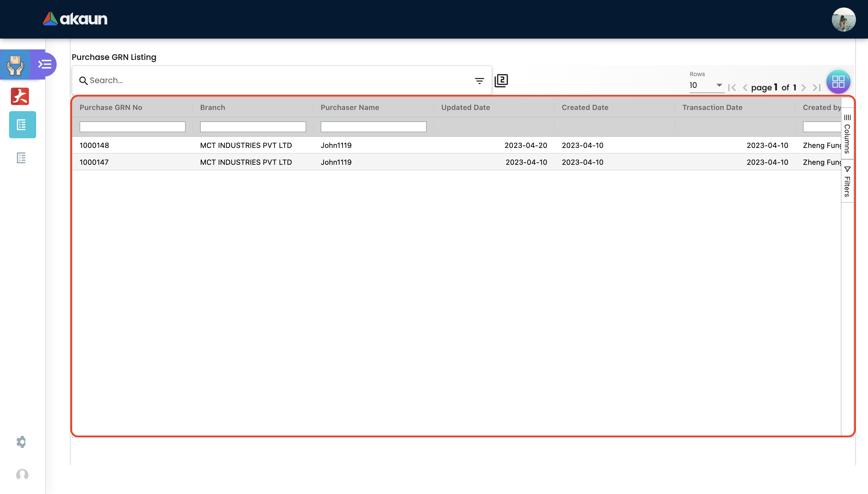Open the hands-holding-box GRN applet icon
This screenshot has width=868, height=494.
point(15,64)
